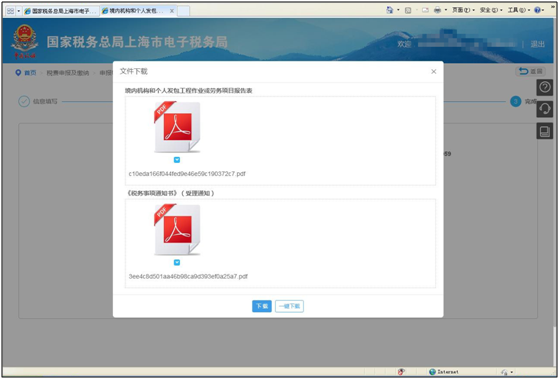
Task: Expand the tab list arrow beside quick tabs
Action: coord(19,11)
